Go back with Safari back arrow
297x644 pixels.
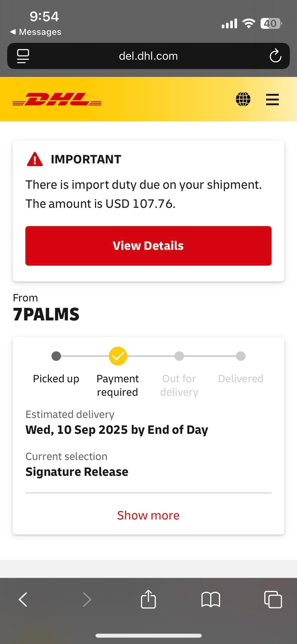click(x=23, y=599)
